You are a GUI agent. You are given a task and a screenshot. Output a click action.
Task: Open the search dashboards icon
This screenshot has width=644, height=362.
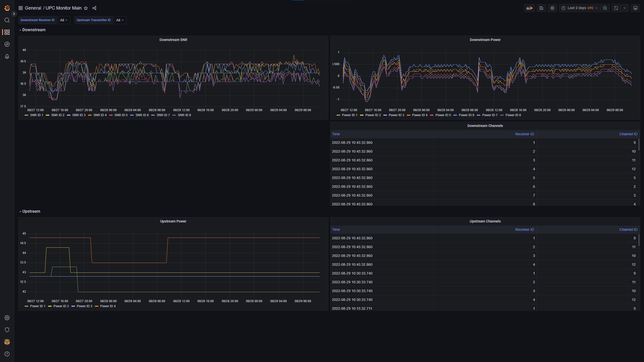pos(7,20)
